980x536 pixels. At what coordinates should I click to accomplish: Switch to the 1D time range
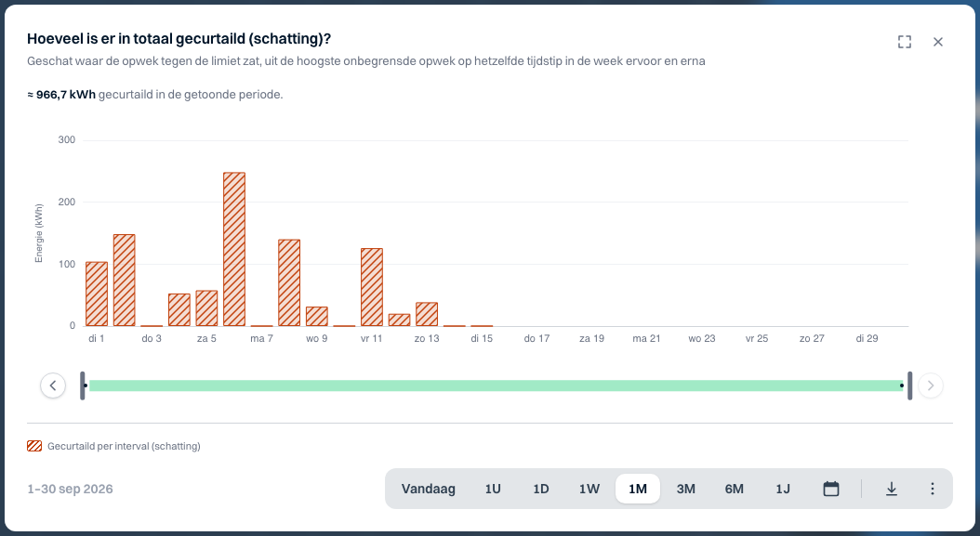coord(541,489)
